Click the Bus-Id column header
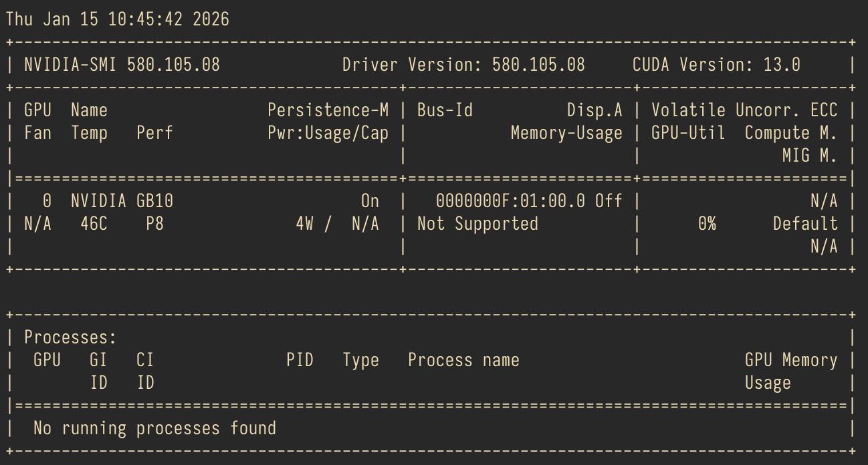The height and width of the screenshot is (465, 868). [x=445, y=110]
